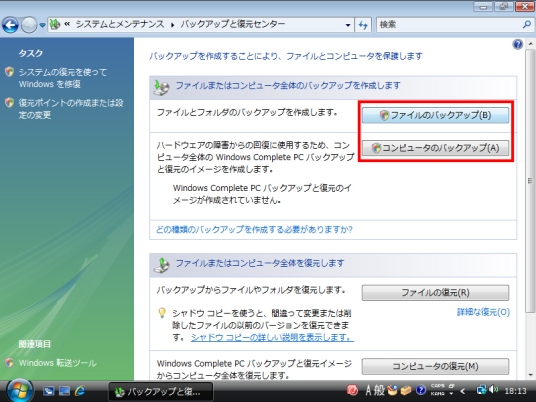Click the 関連項目 heading in sidebar
Viewport: 536px width, 402px height.
(x=35, y=344)
